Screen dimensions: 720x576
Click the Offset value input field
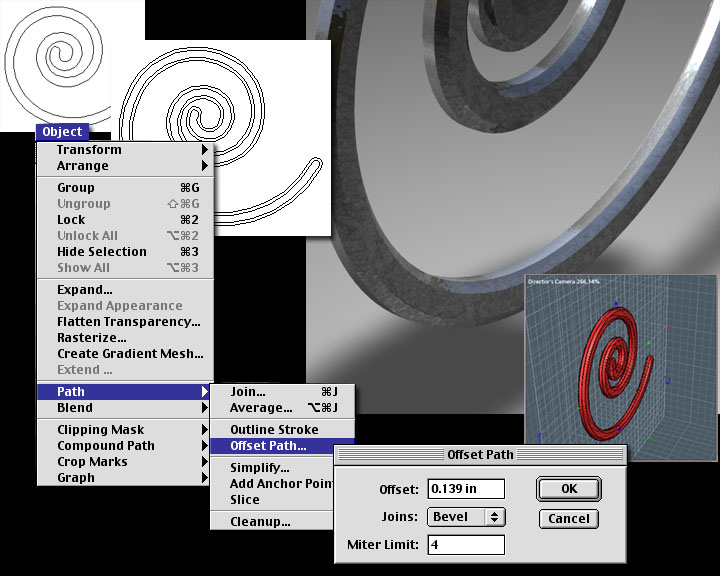[466, 489]
